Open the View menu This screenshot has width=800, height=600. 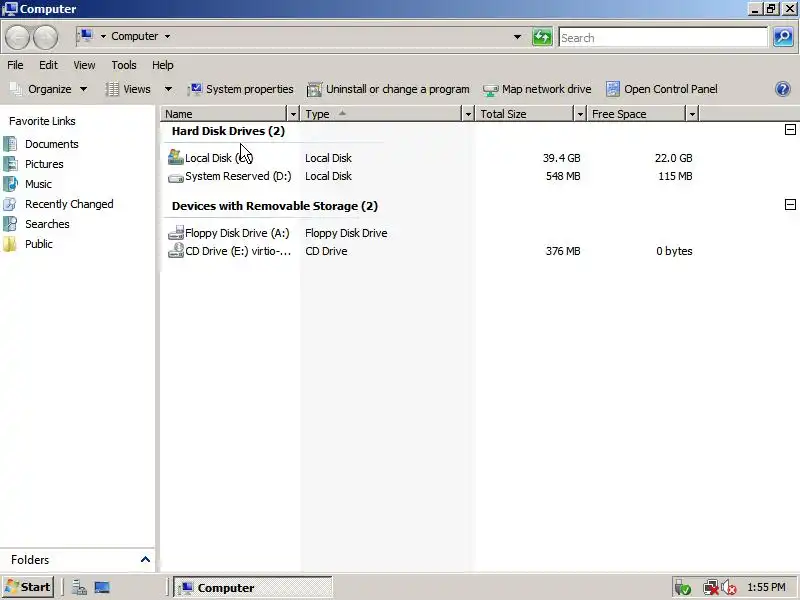click(84, 65)
